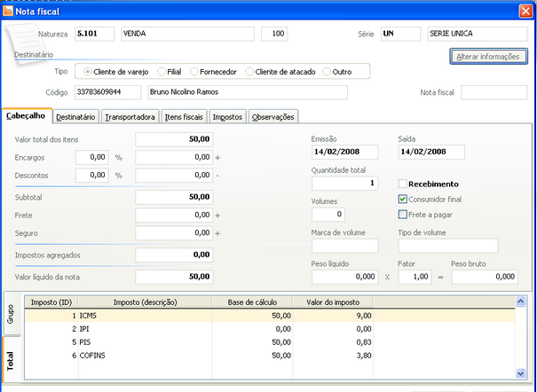Select the vertical Total tab
Viewport: 537px width, 392px height.
click(11, 360)
